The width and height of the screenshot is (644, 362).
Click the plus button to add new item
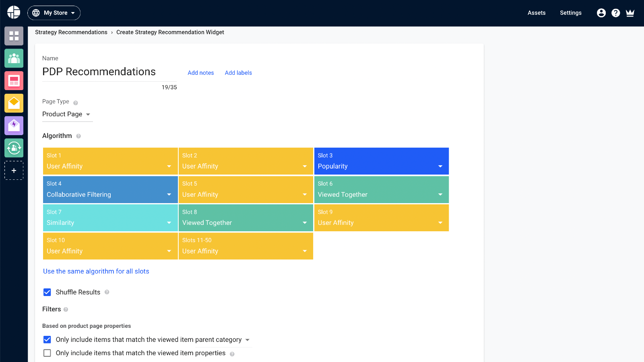pyautogui.click(x=14, y=170)
